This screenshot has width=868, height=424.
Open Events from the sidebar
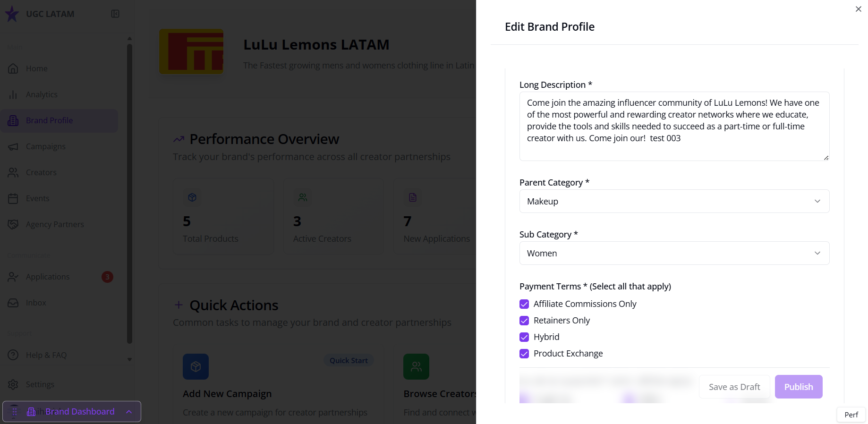click(59, 198)
